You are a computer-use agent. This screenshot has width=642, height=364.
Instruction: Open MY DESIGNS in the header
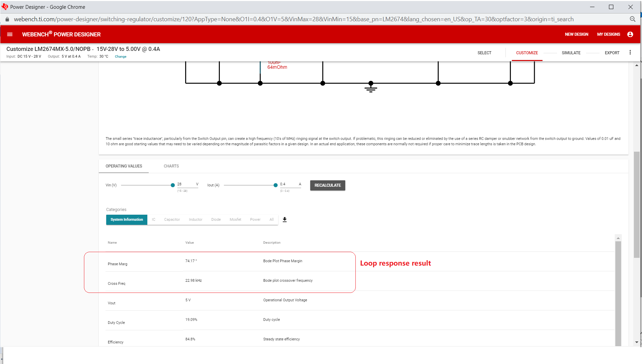click(x=608, y=34)
